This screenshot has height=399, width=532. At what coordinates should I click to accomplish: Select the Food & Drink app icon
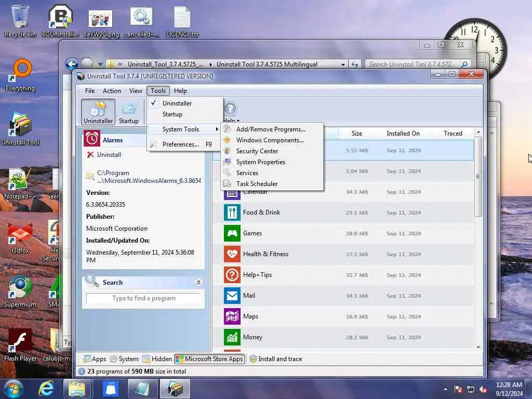(232, 212)
